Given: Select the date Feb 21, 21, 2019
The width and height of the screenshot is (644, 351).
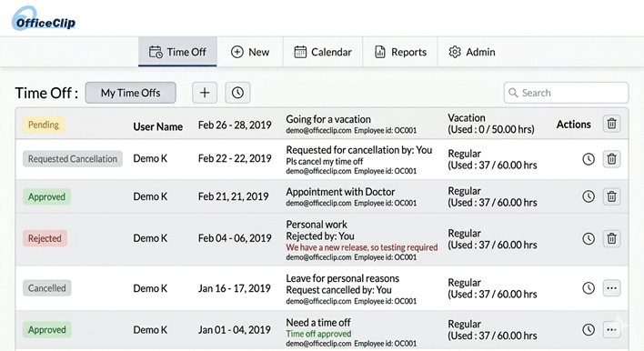Looking at the screenshot, I should [x=233, y=196].
